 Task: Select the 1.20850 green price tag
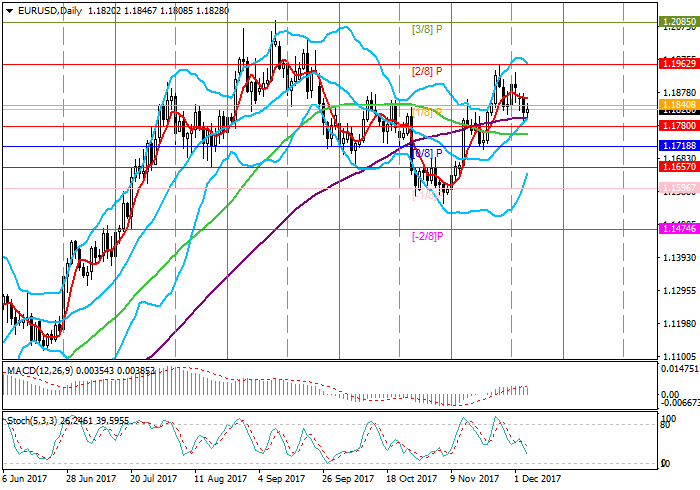coord(679,22)
